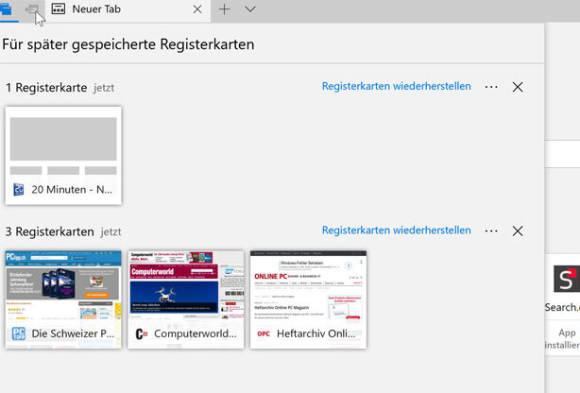Viewport: 580px width, 393px height.
Task: Open the Die Schweizer P... thumbnail
Action: click(x=63, y=299)
